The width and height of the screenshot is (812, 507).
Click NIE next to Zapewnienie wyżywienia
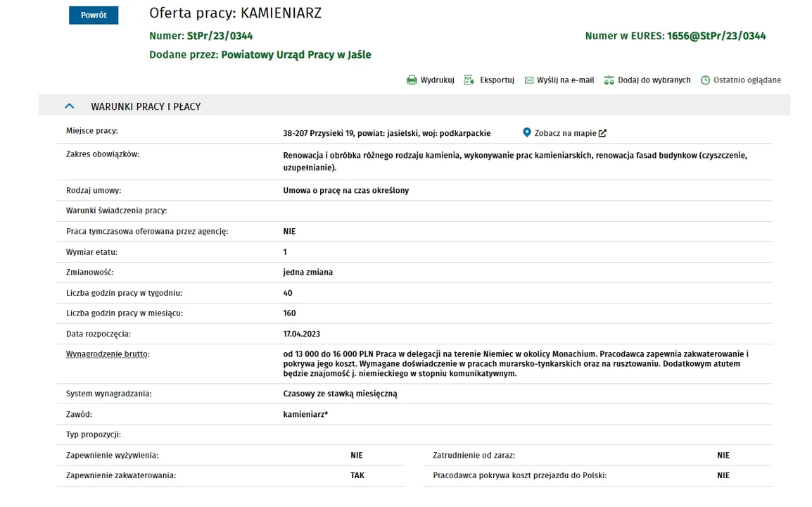[x=357, y=455]
